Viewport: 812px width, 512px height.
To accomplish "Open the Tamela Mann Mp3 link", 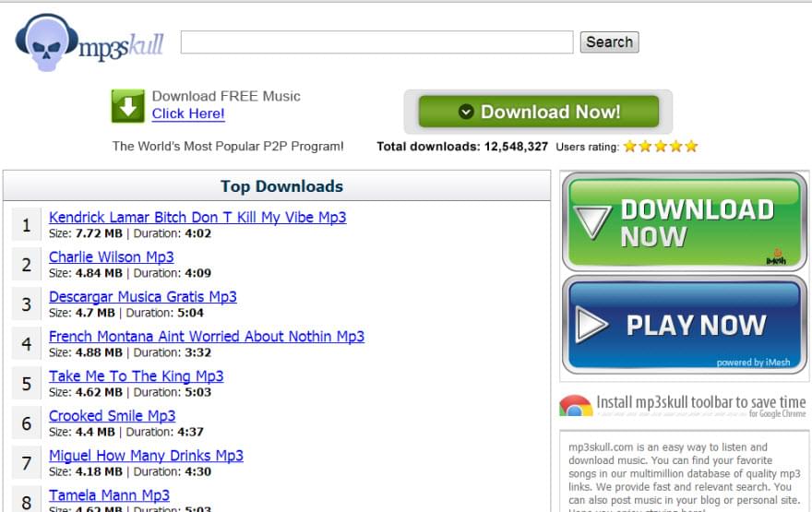I will coord(109,495).
